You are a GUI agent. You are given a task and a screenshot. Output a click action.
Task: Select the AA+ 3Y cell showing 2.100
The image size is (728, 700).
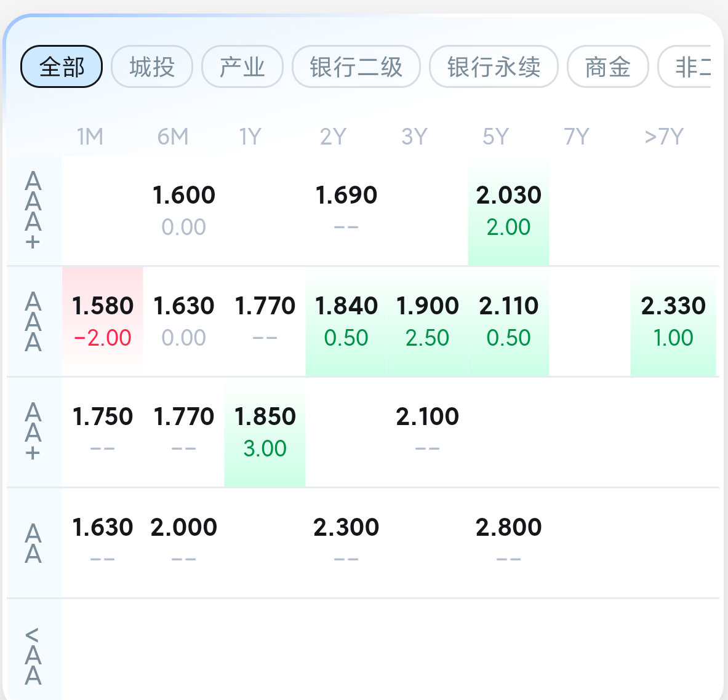[x=428, y=432]
